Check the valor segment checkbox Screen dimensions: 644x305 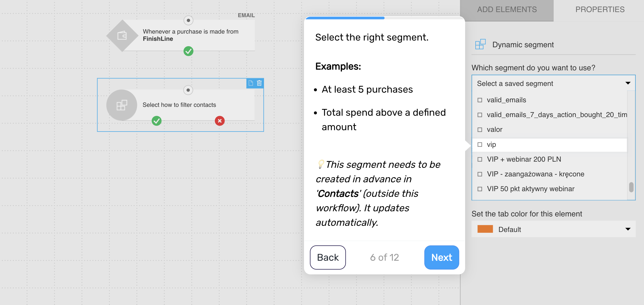[480, 130]
